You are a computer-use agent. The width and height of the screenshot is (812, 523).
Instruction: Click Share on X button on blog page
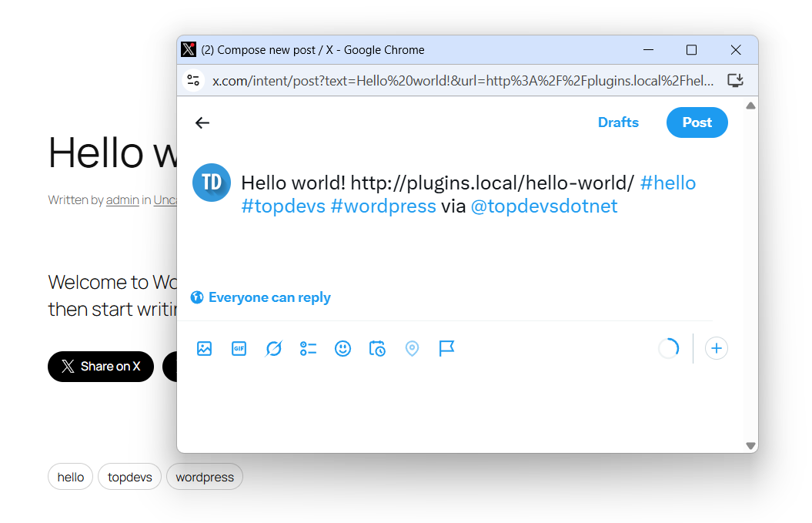pyautogui.click(x=101, y=367)
